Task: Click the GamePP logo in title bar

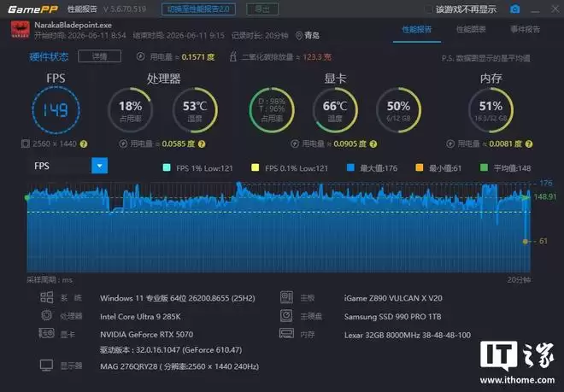Action: (32, 9)
